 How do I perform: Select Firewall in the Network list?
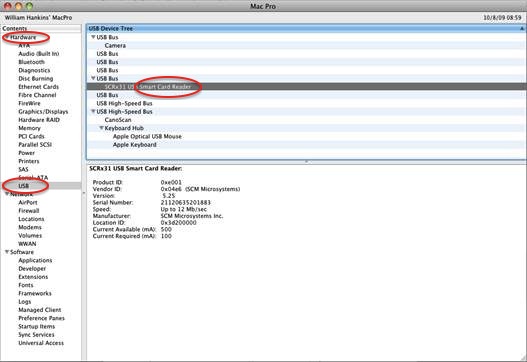click(x=29, y=211)
